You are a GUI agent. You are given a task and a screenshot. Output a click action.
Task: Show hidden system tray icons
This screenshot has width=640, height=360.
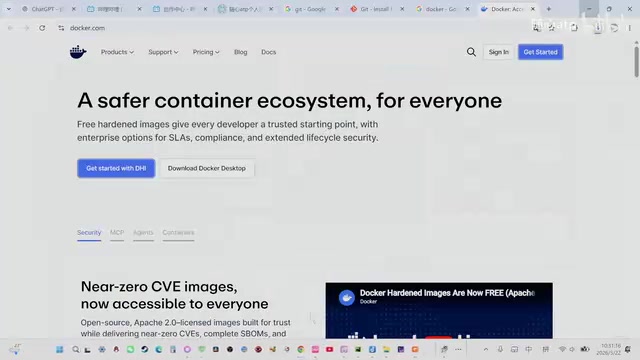pyautogui.click(x=486, y=349)
